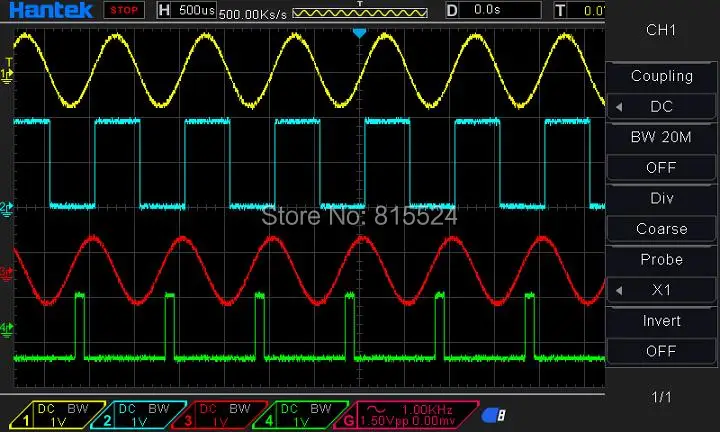Select the Invert menu item
Screen dimensions: 720x432
662,320
